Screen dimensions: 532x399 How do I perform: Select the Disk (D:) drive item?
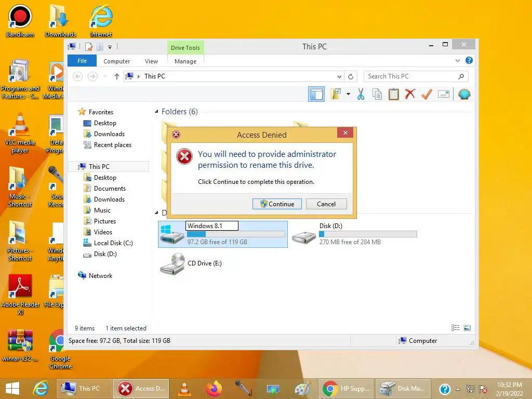pos(353,234)
